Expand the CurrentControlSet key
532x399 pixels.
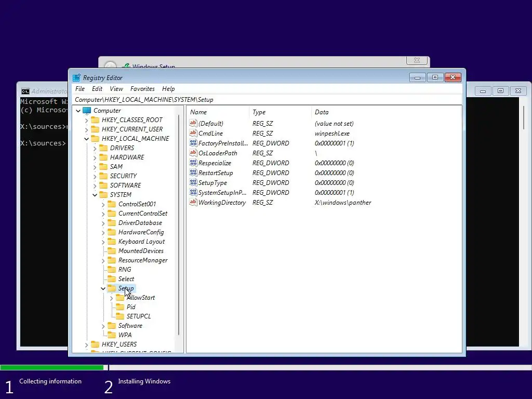[x=103, y=214]
